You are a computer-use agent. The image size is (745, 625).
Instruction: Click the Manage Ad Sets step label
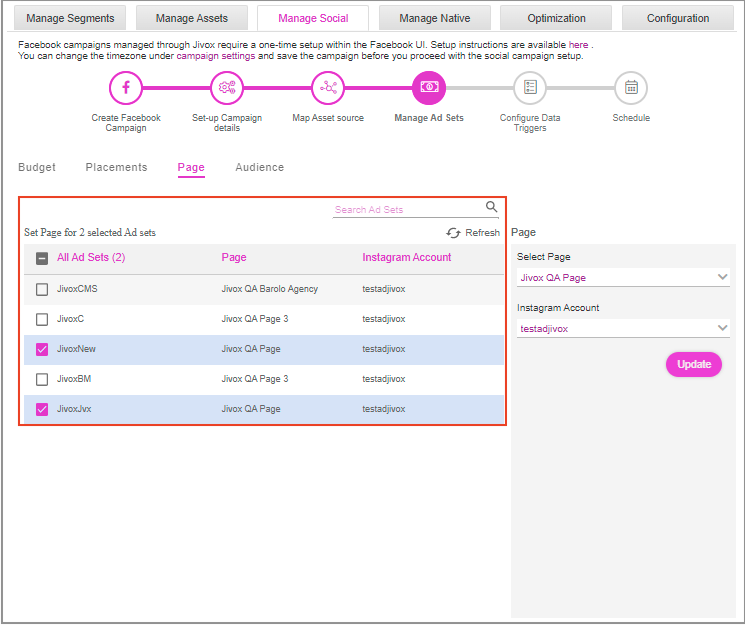pyautogui.click(x=429, y=118)
